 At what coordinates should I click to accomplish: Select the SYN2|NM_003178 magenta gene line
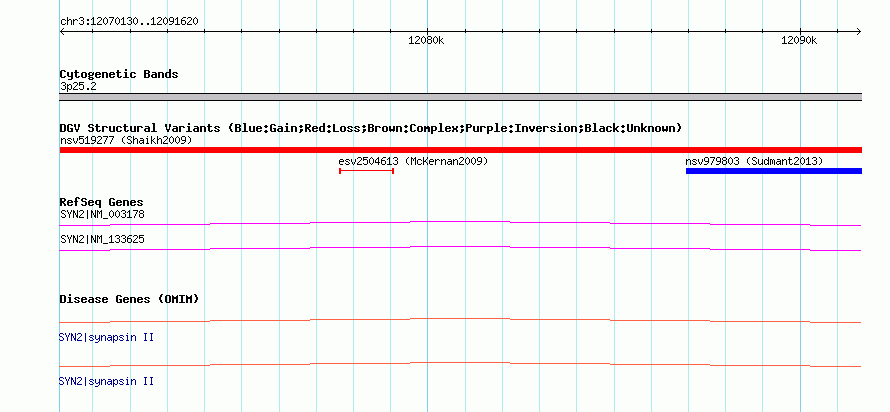(x=460, y=223)
